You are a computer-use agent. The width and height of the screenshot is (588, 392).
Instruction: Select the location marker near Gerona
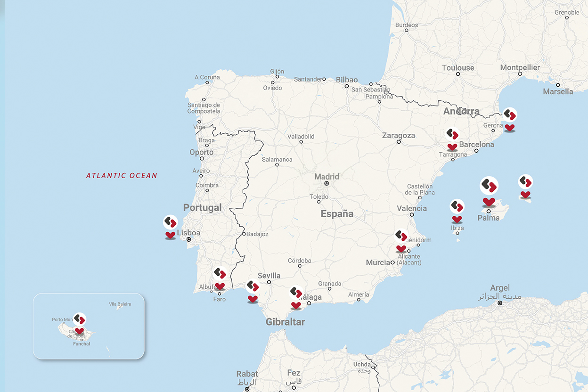(x=511, y=114)
